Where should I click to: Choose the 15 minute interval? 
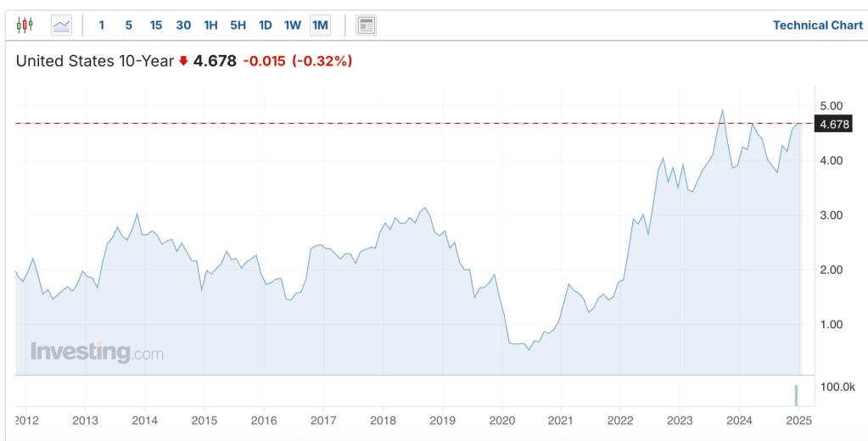pos(156,25)
